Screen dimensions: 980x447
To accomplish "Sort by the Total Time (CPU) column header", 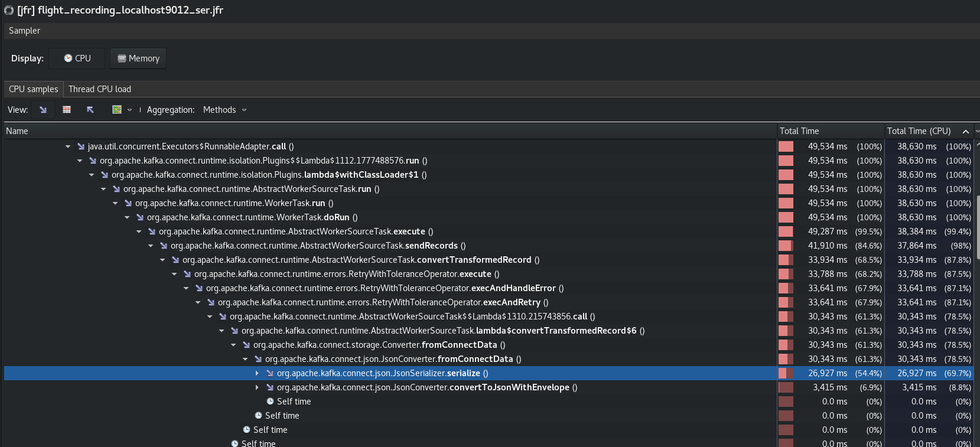I will coord(929,131).
